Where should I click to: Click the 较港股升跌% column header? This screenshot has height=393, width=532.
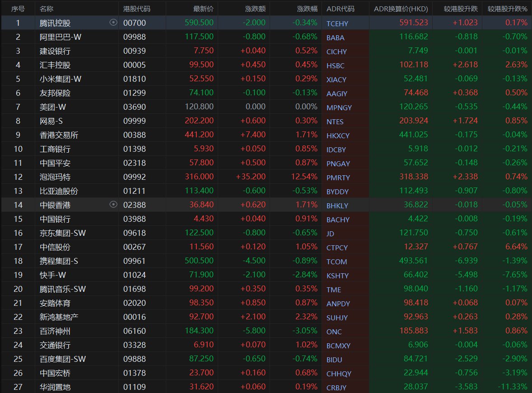[x=507, y=9]
